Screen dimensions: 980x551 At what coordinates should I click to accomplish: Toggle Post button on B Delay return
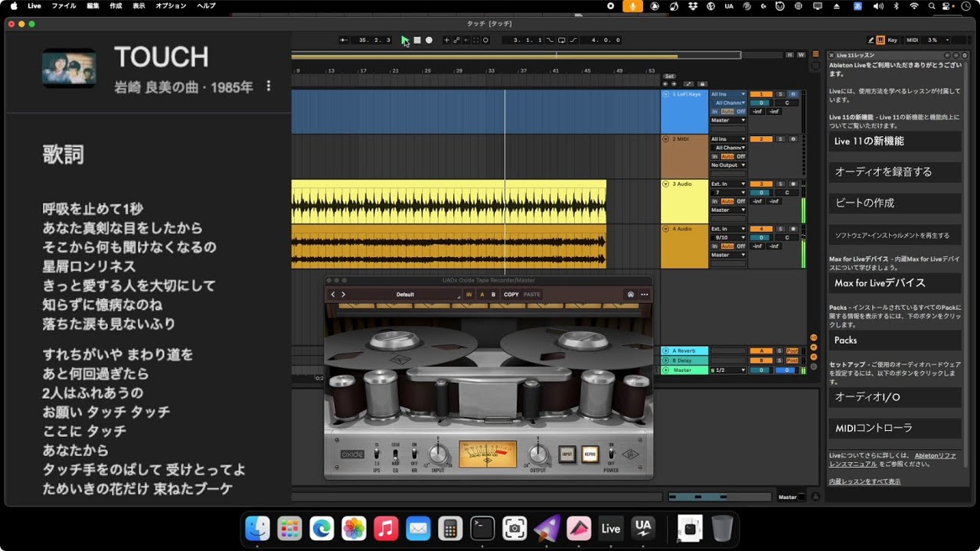[x=792, y=360]
